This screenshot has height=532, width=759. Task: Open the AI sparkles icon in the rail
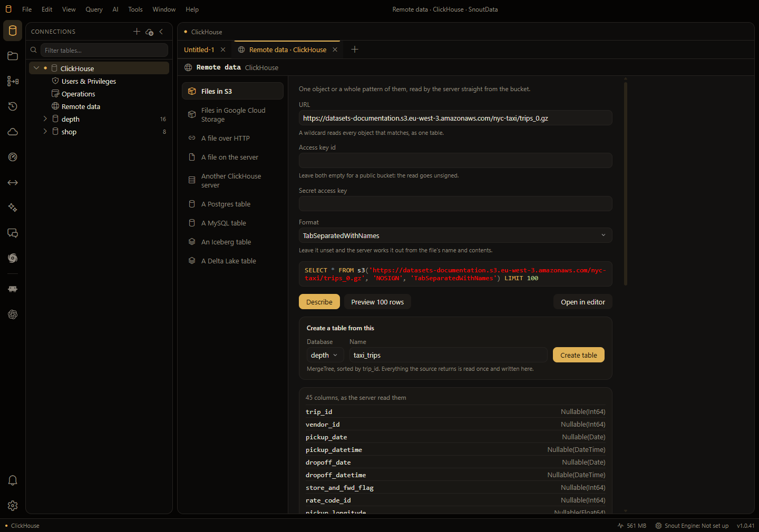click(x=13, y=208)
